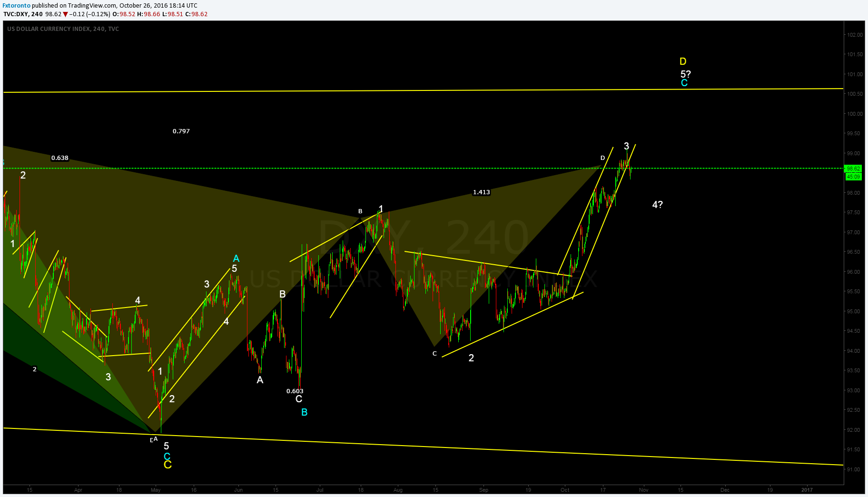Click the Dec label on time axis
The height and width of the screenshot is (497, 868).
point(725,490)
